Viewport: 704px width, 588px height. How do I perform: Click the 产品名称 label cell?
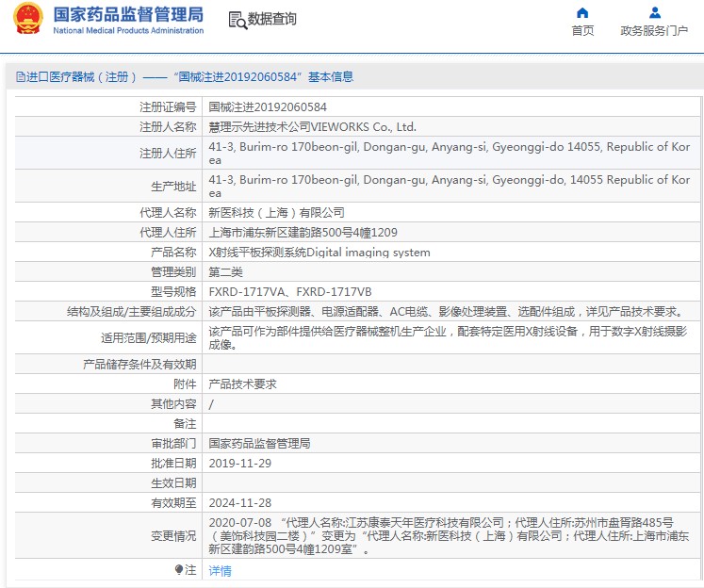pyautogui.click(x=108, y=252)
